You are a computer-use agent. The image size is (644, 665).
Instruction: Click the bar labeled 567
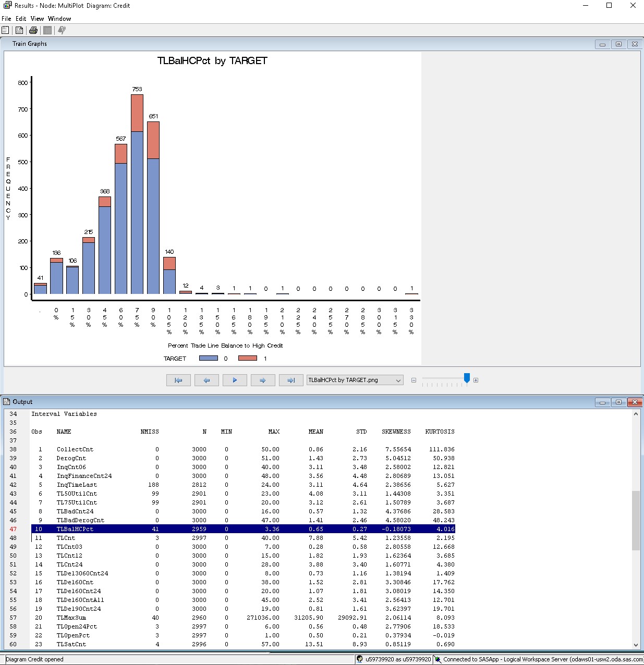click(x=121, y=219)
